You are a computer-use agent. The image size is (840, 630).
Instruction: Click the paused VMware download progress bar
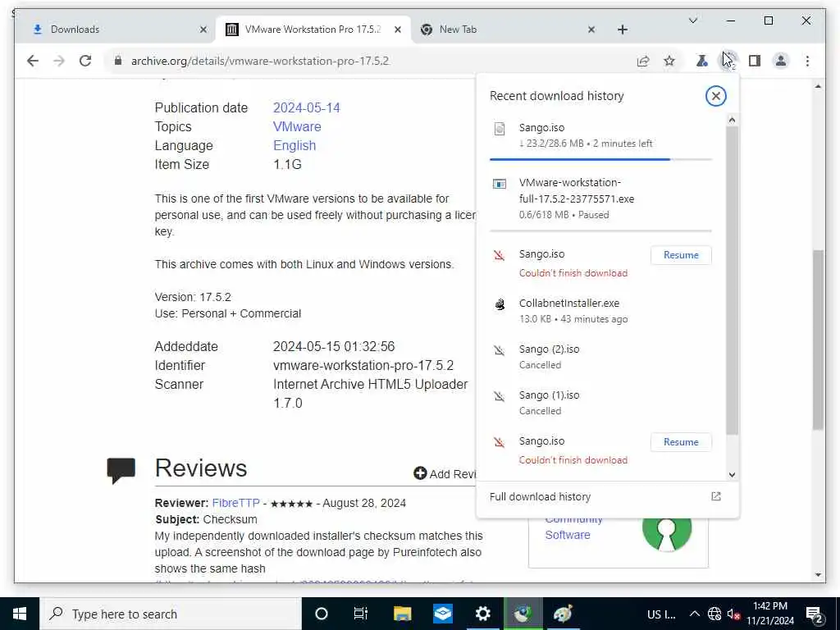pyautogui.click(x=600, y=231)
